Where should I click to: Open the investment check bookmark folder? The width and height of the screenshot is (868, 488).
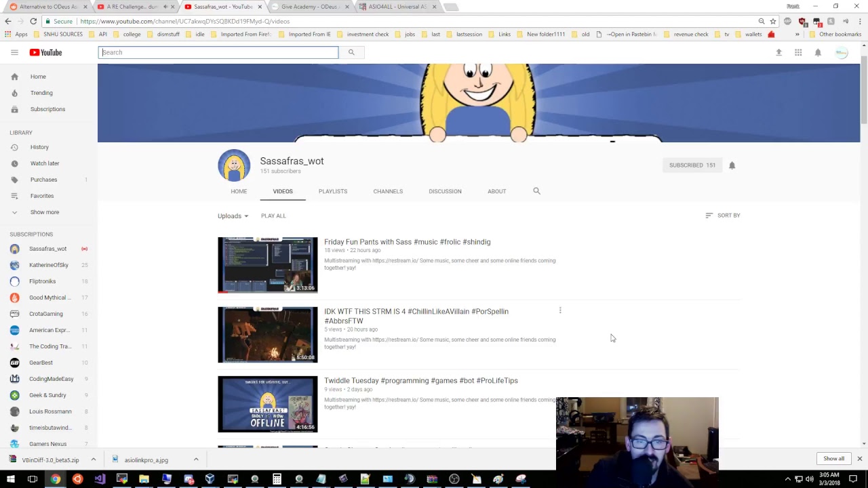363,35
